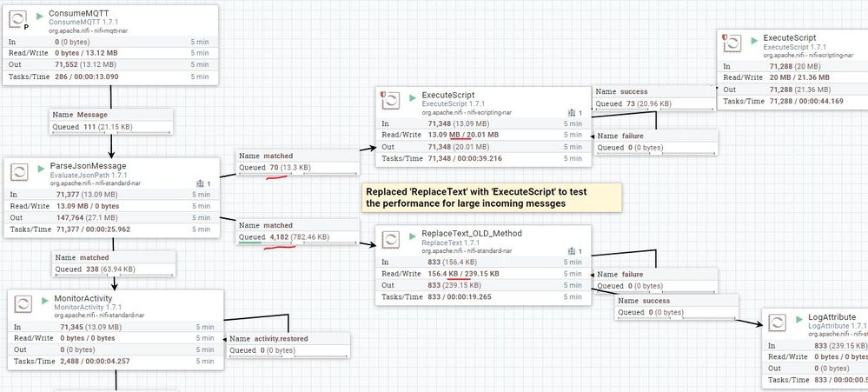Click the active thread count icon on ParseJsonMessage
Image resolution: width=868 pixels, height=392 pixels.
point(201,183)
